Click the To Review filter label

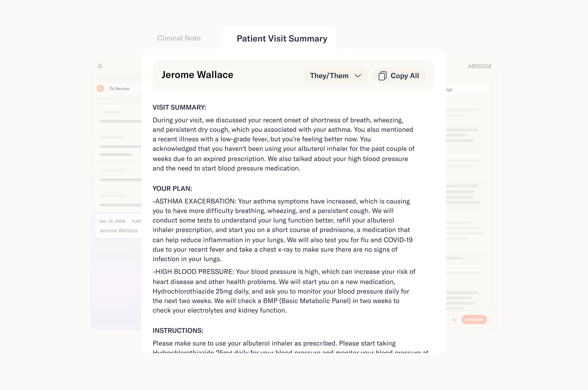(x=119, y=89)
